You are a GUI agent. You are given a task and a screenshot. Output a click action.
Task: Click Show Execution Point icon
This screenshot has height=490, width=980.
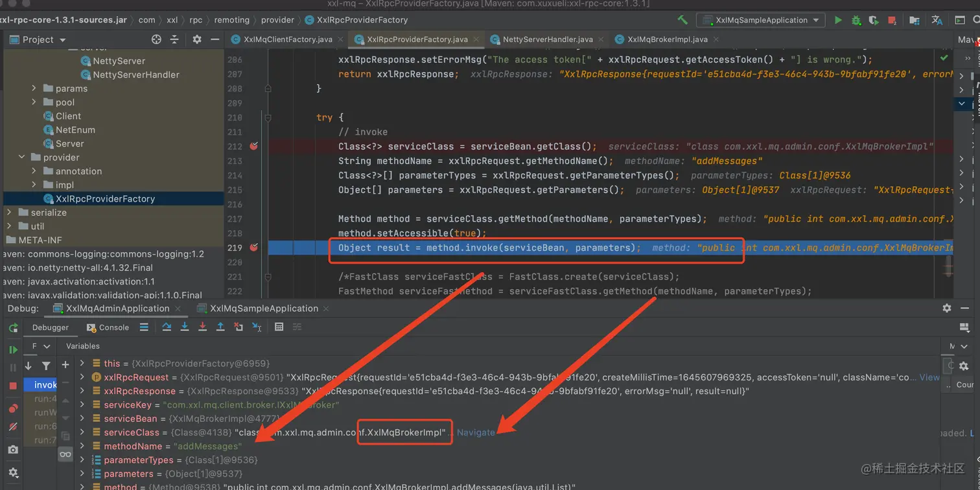[144, 327]
